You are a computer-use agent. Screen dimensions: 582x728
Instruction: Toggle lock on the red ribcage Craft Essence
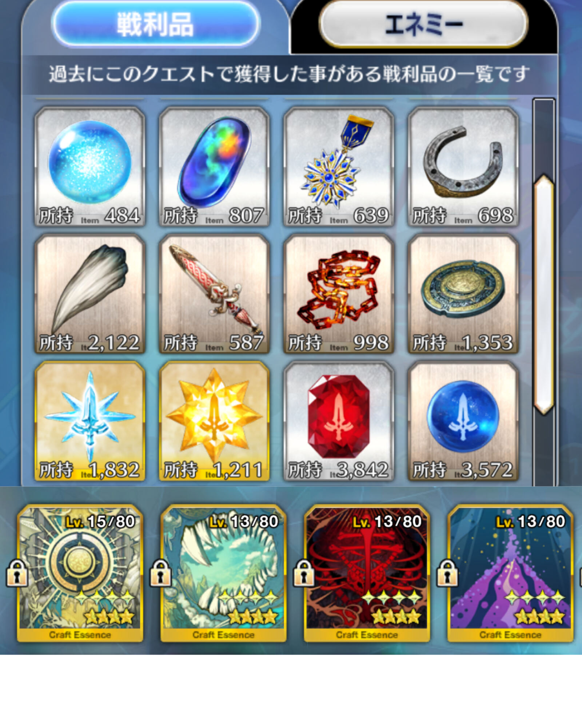point(304,573)
